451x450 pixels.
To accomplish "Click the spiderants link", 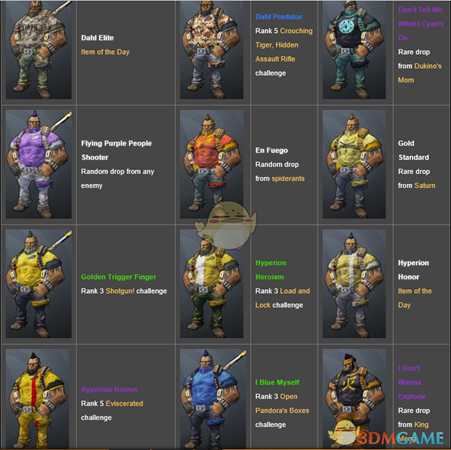I will pyautogui.click(x=288, y=179).
